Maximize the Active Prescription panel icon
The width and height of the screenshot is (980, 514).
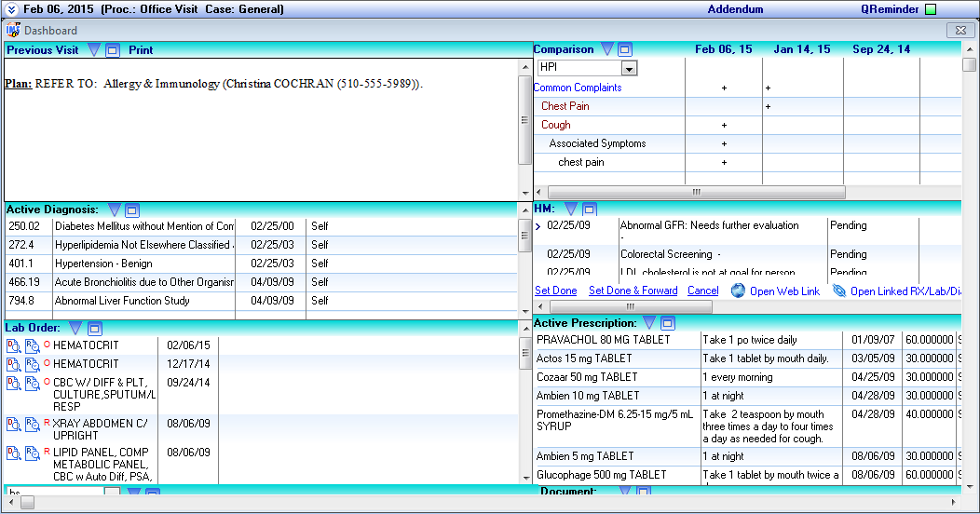668,323
